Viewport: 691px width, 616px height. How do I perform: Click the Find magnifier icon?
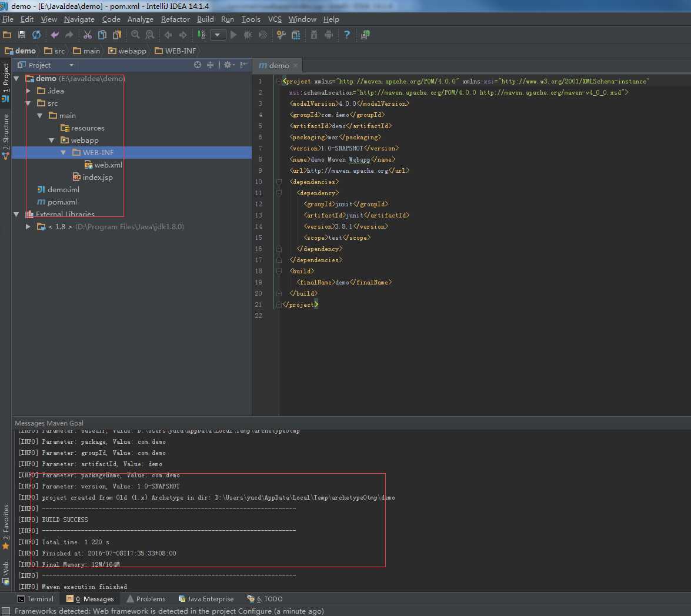[135, 35]
